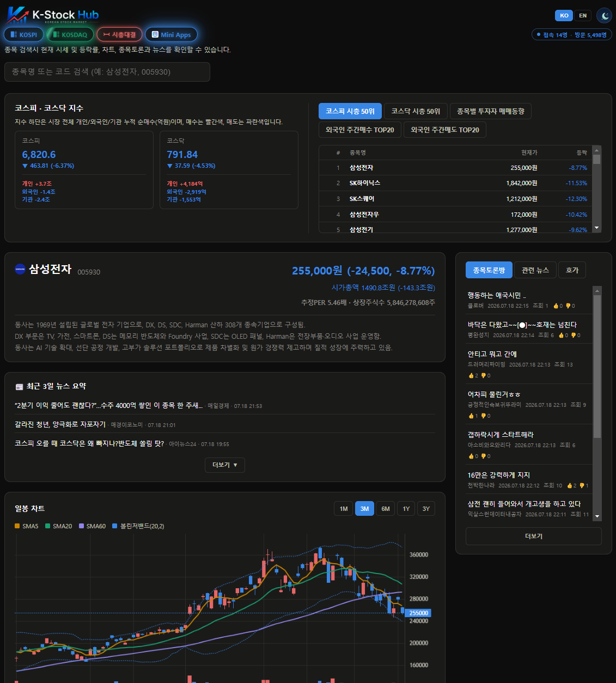Open the 갈라진 청년, 양극화로 자포자기 news link
The width and height of the screenshot is (616, 683).
click(x=60, y=424)
